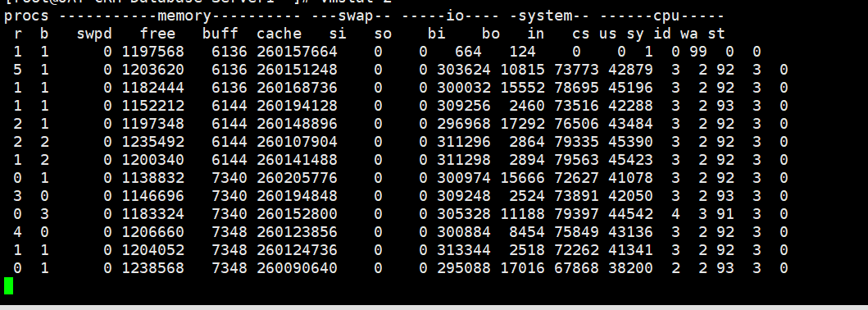Click the 'bo' column label
The height and width of the screenshot is (310, 868).
[491, 34]
